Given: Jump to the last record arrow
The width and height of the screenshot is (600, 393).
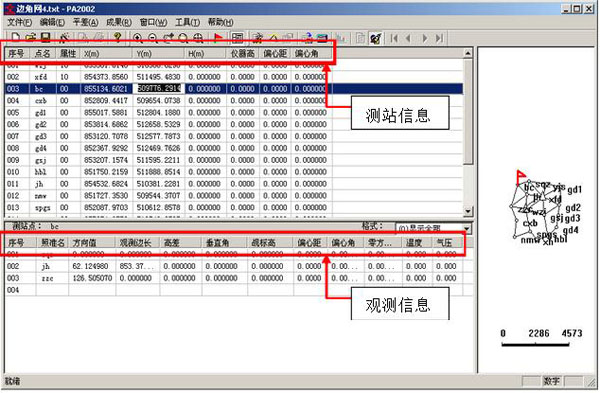Looking at the screenshot, I should [x=440, y=38].
